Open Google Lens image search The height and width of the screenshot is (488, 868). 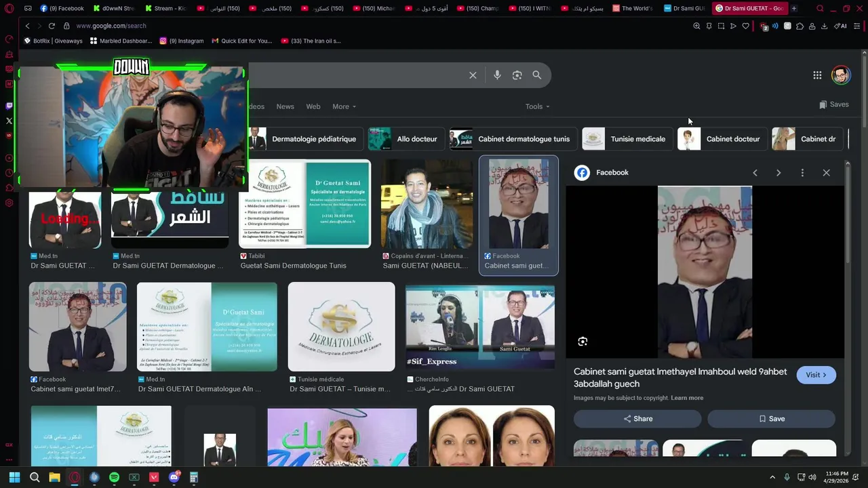point(517,75)
